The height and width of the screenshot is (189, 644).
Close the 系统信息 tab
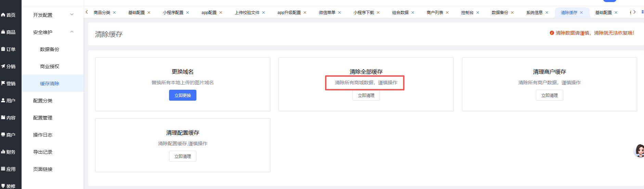coord(547,13)
